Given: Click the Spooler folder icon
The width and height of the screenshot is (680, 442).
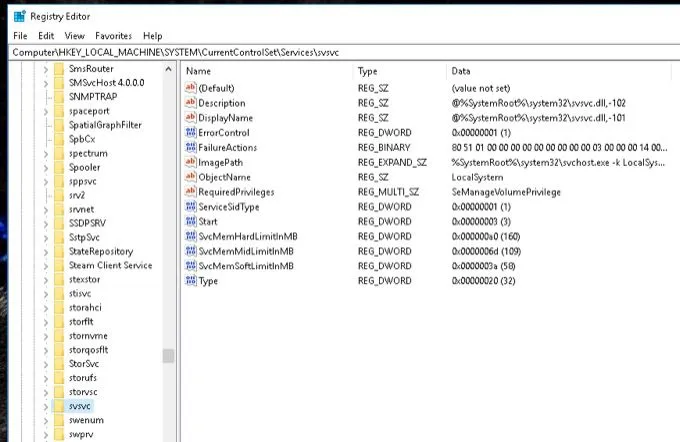Looking at the screenshot, I should [x=59, y=167].
